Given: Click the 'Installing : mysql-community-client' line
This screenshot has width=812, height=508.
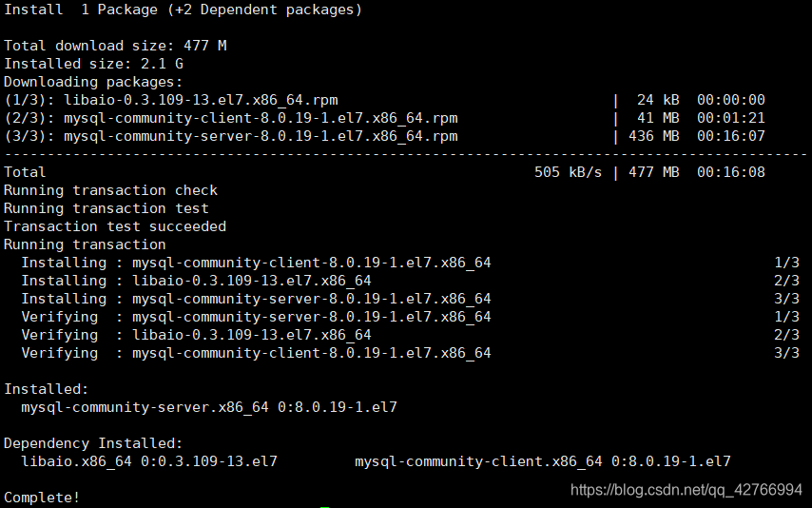Looking at the screenshot, I should point(410,263).
